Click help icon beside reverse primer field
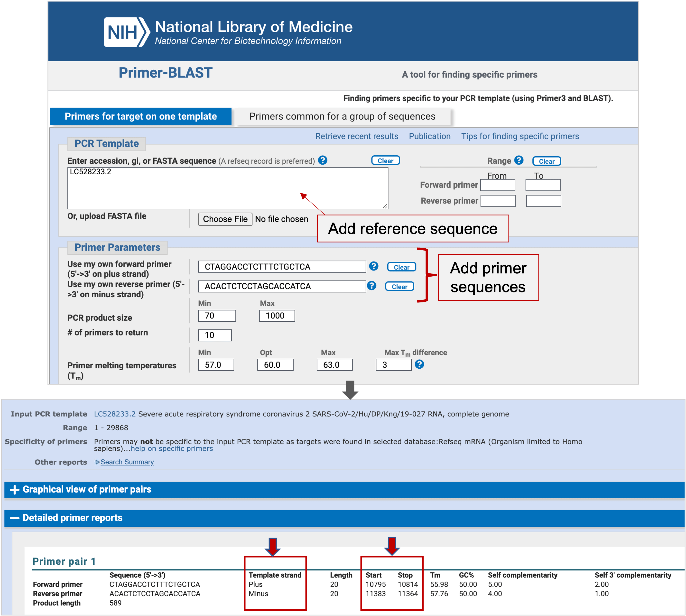 tap(371, 286)
